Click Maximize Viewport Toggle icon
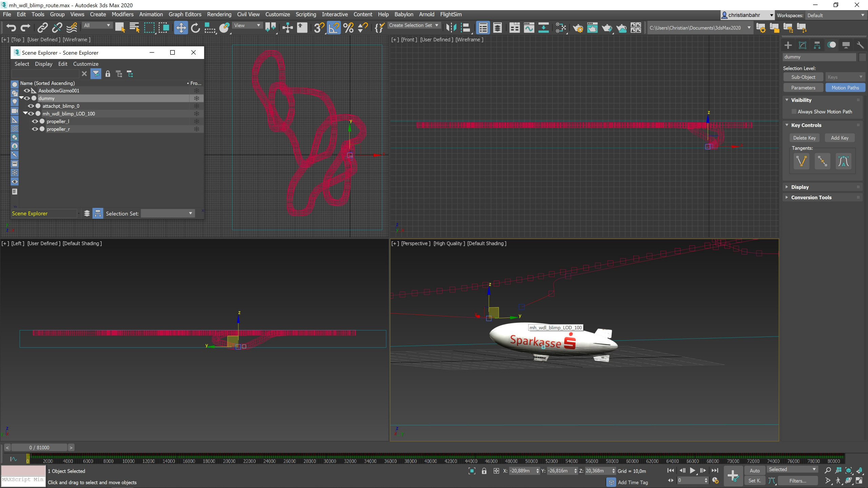The width and height of the screenshot is (868, 488). click(859, 481)
